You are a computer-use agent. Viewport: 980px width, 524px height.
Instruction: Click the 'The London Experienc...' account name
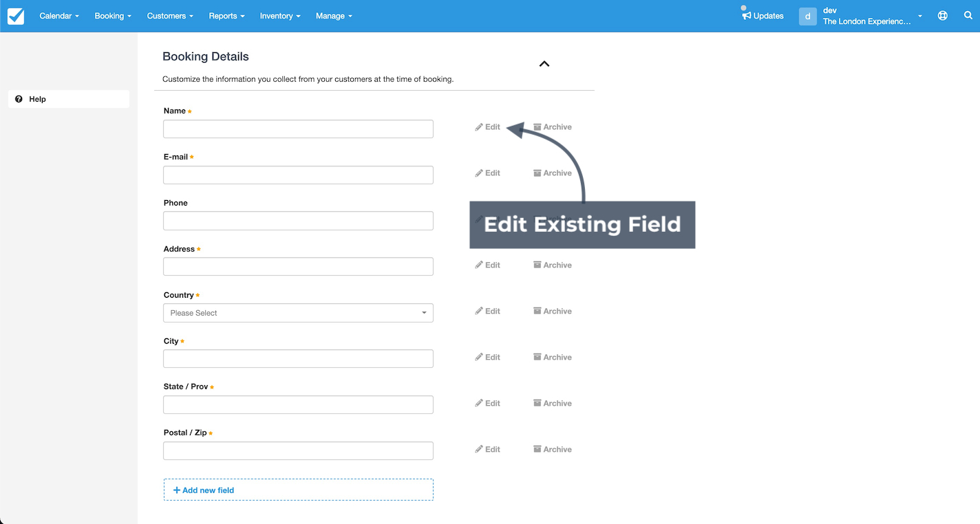867,21
